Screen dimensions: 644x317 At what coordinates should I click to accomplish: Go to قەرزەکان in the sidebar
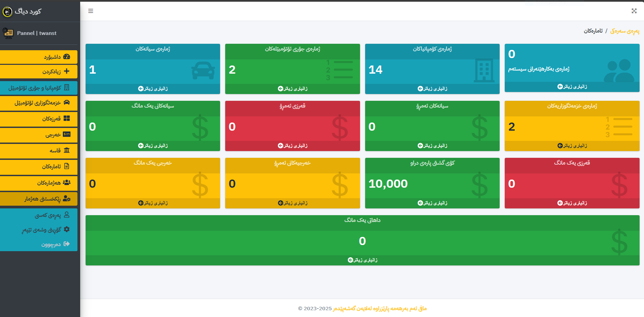39,119
